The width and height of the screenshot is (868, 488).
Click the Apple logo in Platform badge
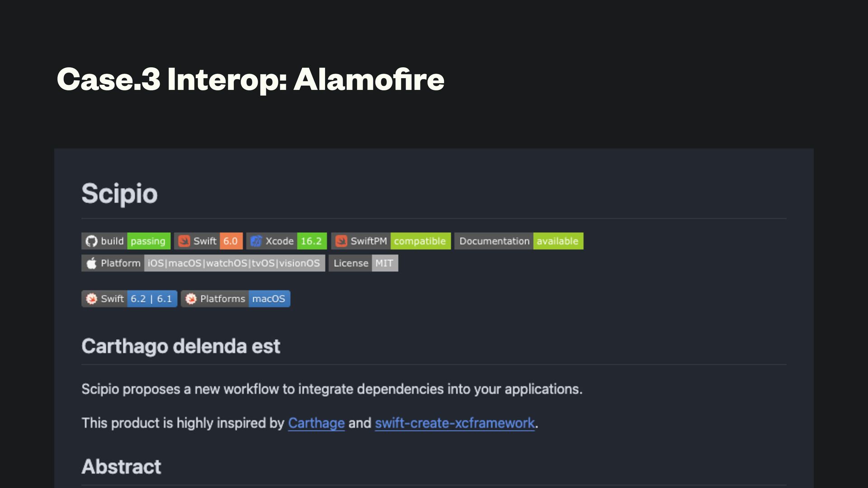(x=91, y=263)
